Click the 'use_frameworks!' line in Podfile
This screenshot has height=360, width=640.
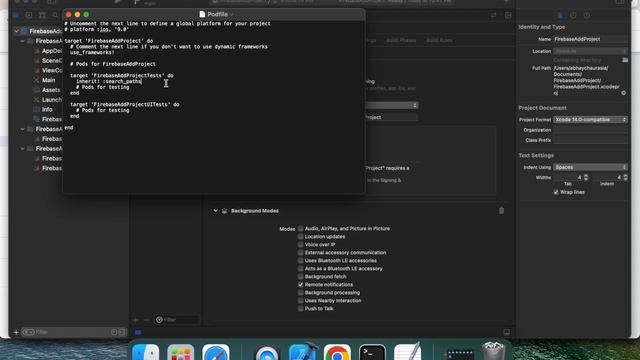click(x=92, y=53)
